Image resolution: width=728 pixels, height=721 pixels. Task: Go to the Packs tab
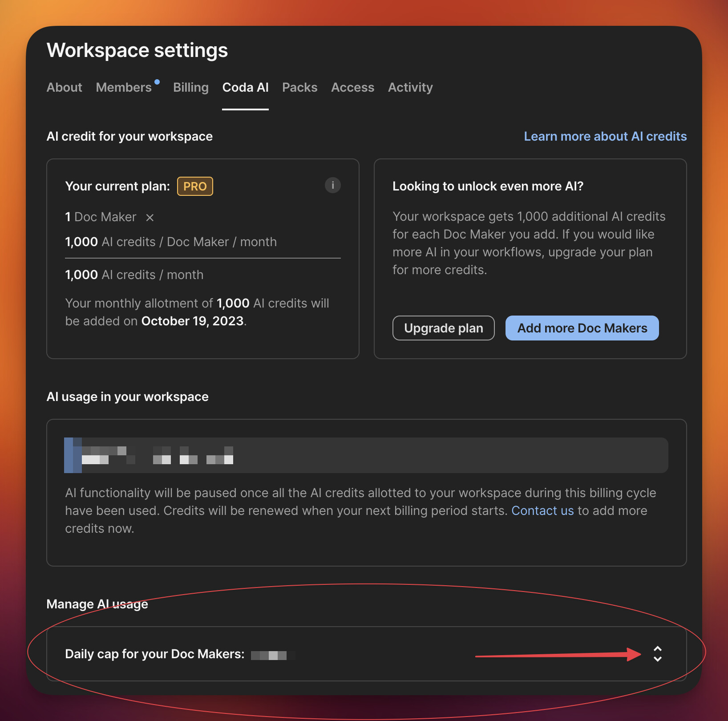click(299, 87)
